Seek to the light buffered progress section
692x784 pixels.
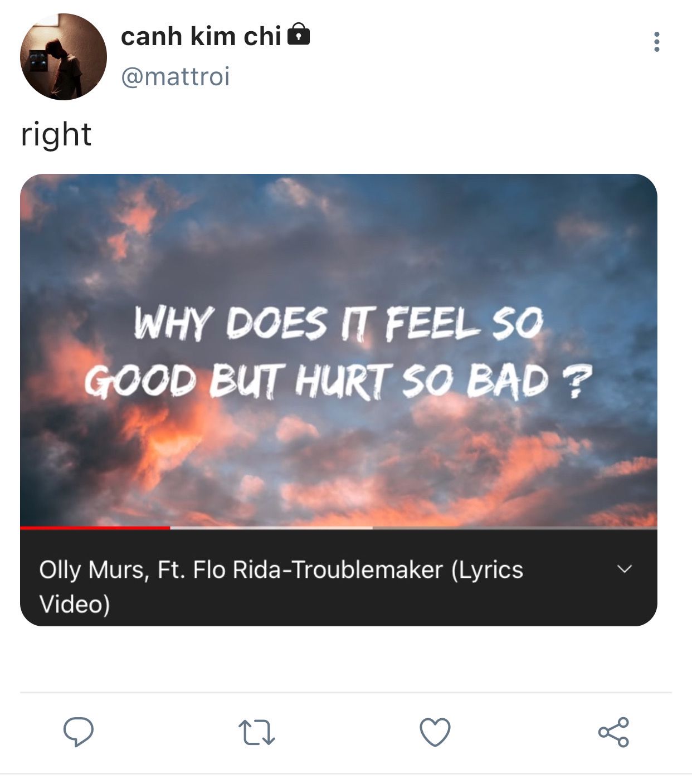click(271, 527)
